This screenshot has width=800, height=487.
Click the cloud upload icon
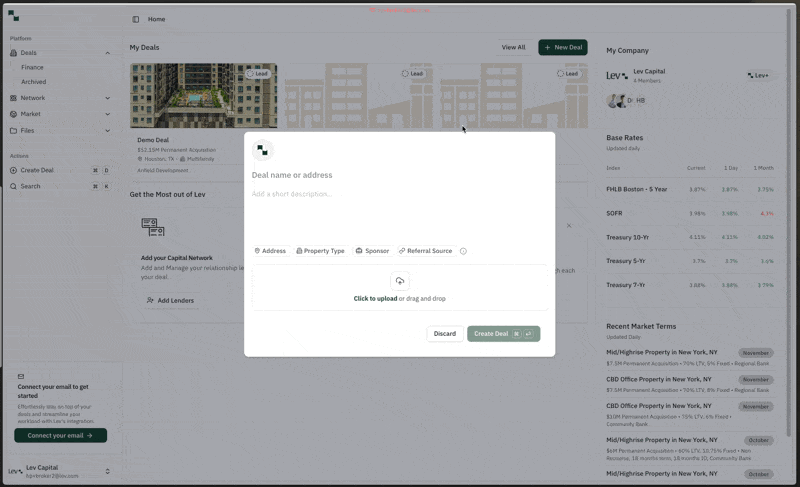[x=400, y=282]
